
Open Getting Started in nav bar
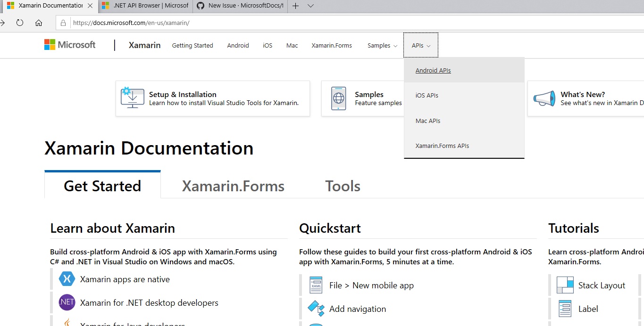[192, 46]
